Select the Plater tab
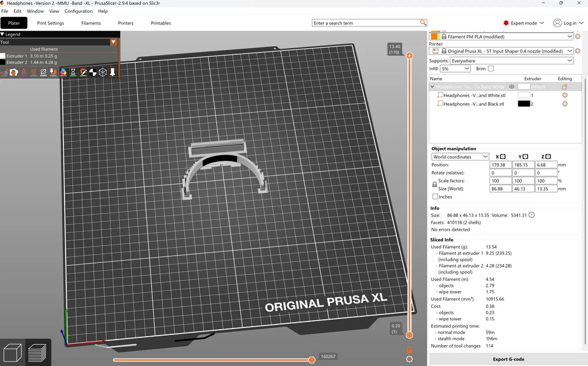This screenshot has height=366, width=588. pos(14,23)
